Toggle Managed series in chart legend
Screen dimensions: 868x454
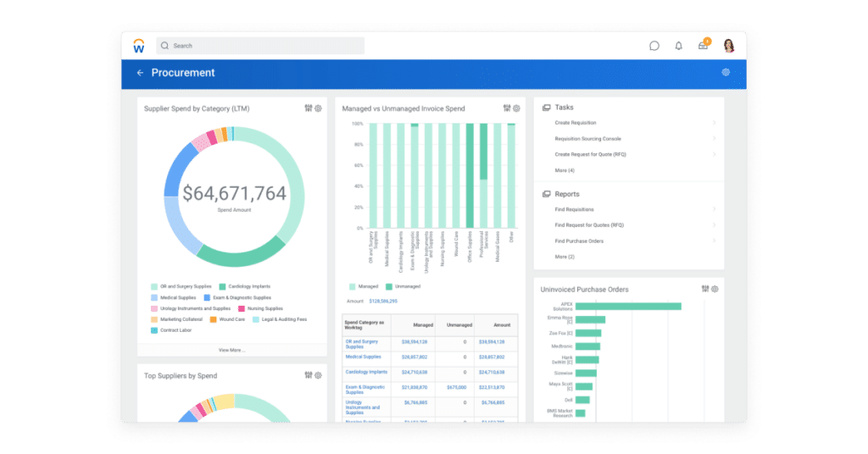click(364, 286)
